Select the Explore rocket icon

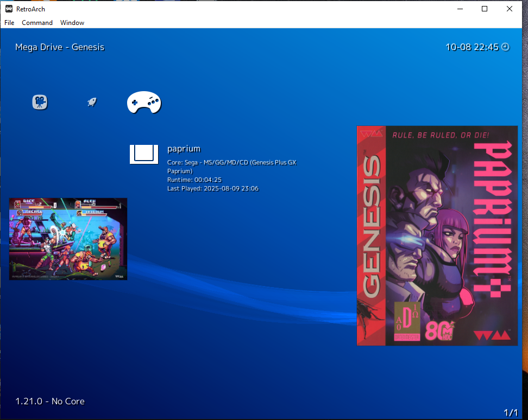click(92, 102)
